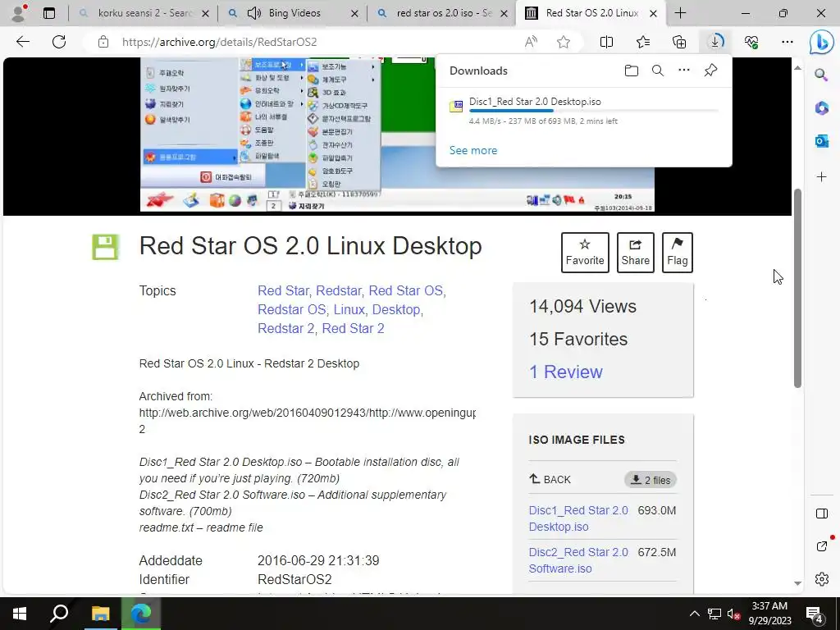Image resolution: width=840 pixels, height=630 pixels.
Task: Open the Red Star 2 topic link
Action: click(353, 328)
